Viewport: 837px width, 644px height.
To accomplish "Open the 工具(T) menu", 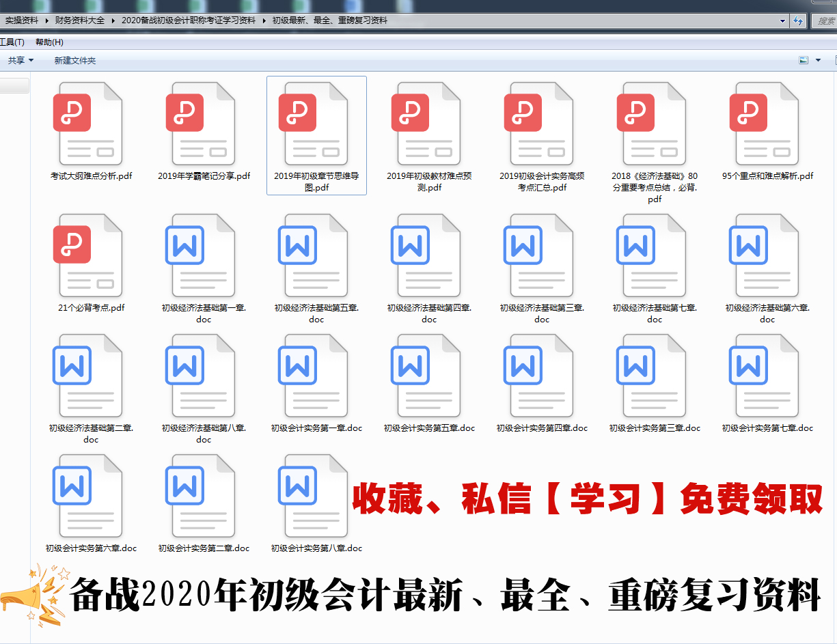I will pos(12,42).
